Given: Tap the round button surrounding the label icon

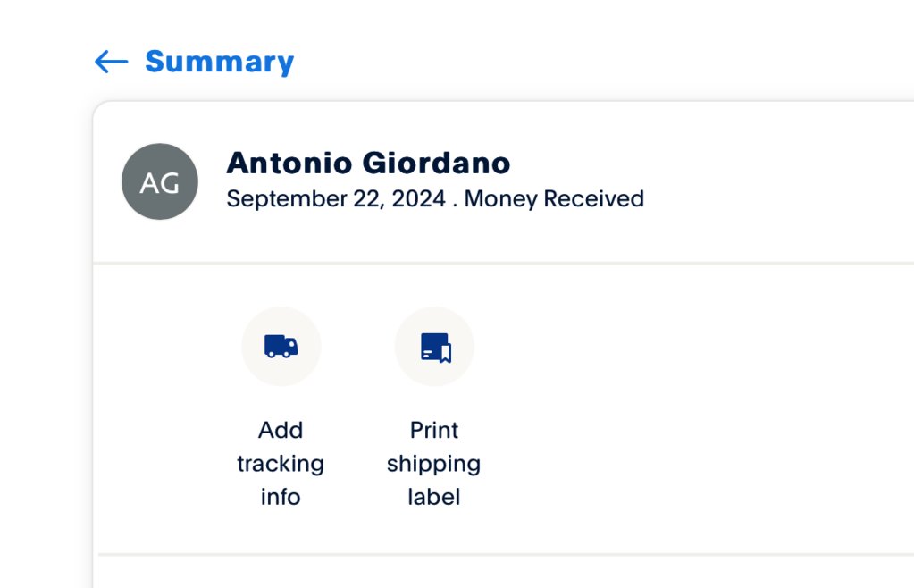Looking at the screenshot, I should (x=434, y=347).
